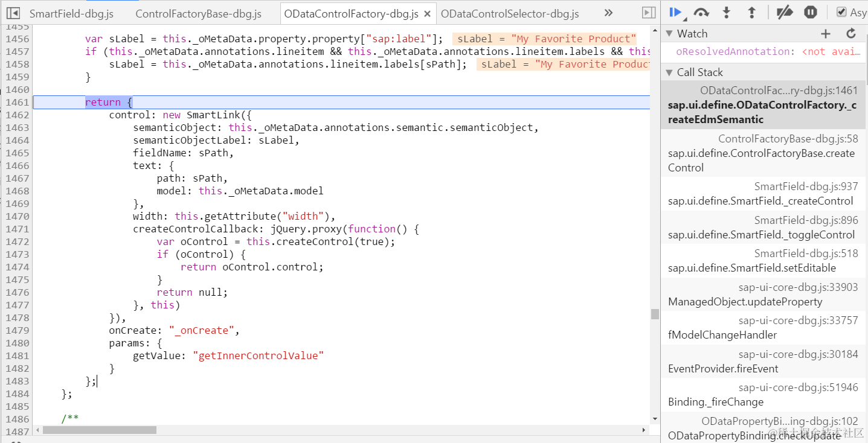Select SmartField._createControl stack frame
This screenshot has width=868, height=443.
[764, 194]
